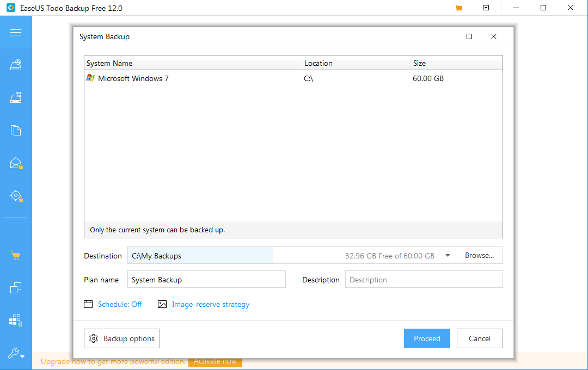This screenshot has width=588, height=370.
Task: Click the locked System Clone icon
Action: click(16, 320)
